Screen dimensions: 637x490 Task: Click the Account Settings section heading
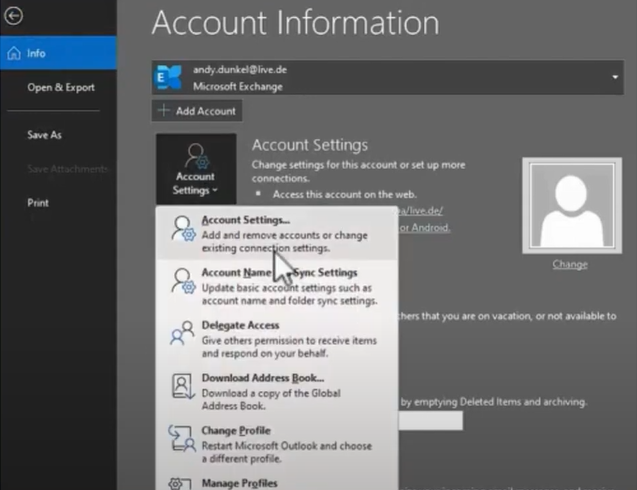(x=310, y=145)
